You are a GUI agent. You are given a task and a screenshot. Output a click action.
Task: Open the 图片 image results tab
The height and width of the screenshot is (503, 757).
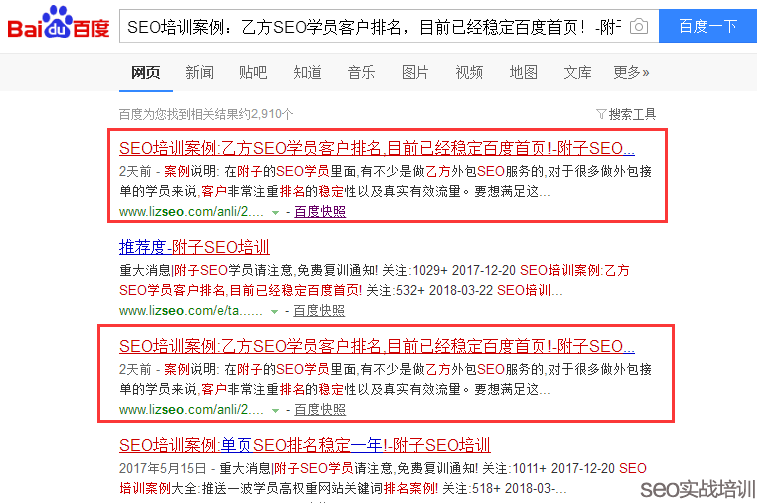tap(415, 72)
